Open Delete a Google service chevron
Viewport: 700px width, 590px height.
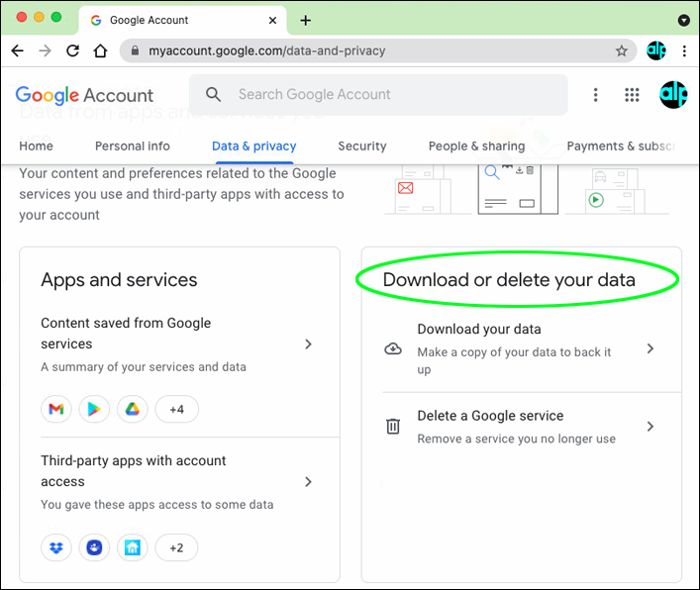point(650,427)
